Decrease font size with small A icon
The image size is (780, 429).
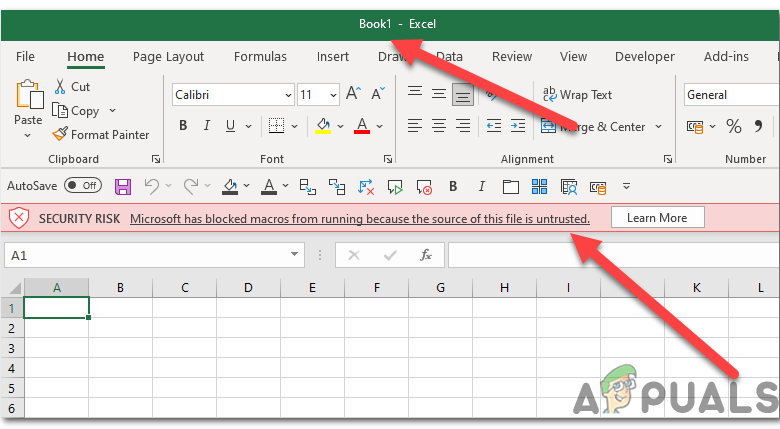pyautogui.click(x=378, y=94)
